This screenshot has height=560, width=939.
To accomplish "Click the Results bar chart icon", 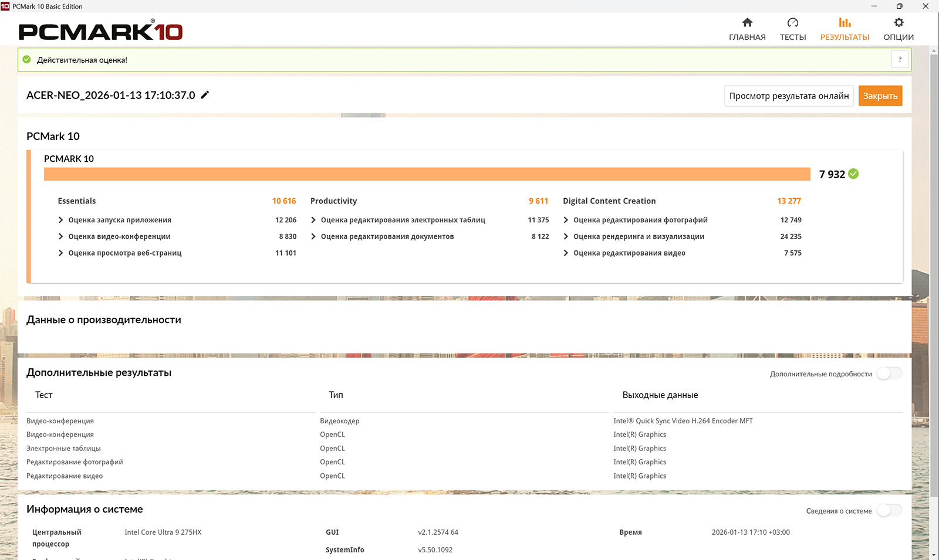I will point(845,23).
